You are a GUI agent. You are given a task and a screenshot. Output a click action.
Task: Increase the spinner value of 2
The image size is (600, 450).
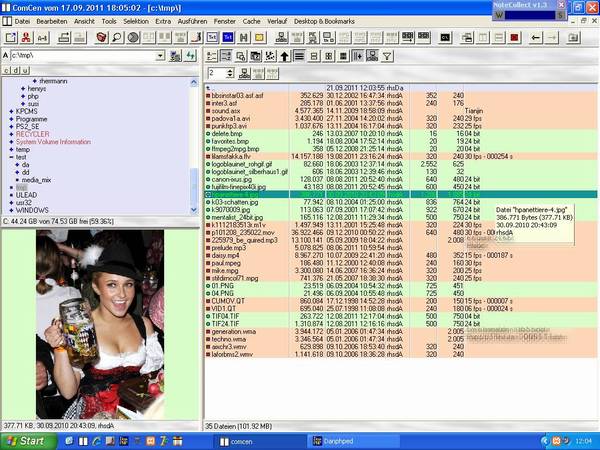[230, 71]
